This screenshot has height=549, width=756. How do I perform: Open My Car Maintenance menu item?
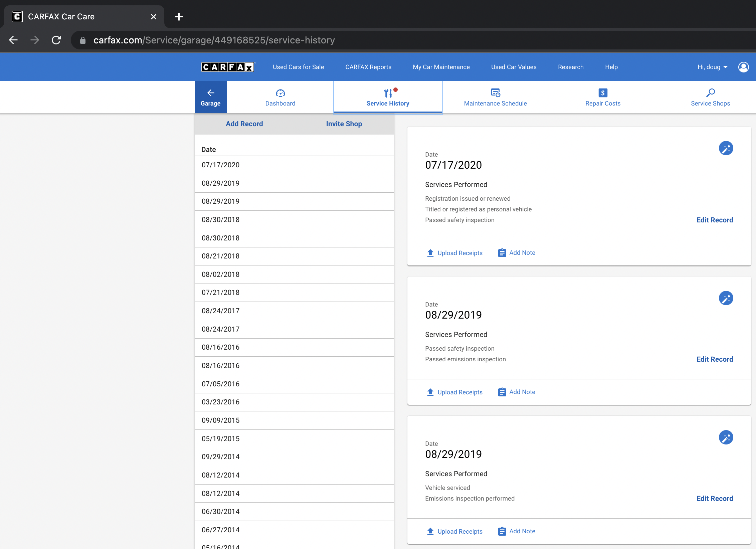pyautogui.click(x=441, y=67)
